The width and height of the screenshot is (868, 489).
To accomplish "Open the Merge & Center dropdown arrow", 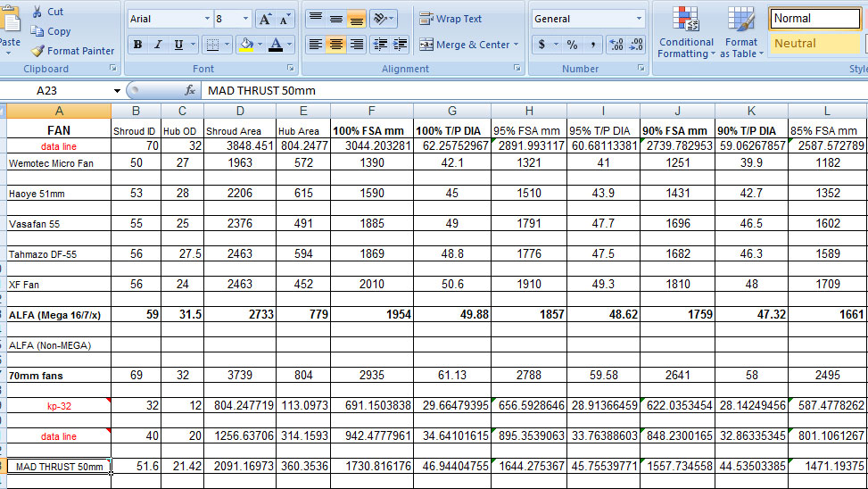I will pos(516,45).
